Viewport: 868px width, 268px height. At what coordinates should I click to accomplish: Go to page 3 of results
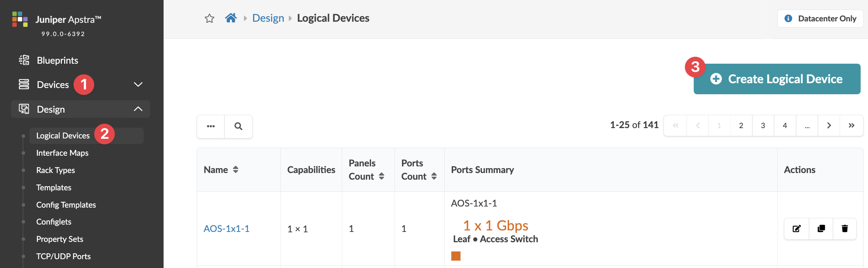click(x=763, y=126)
